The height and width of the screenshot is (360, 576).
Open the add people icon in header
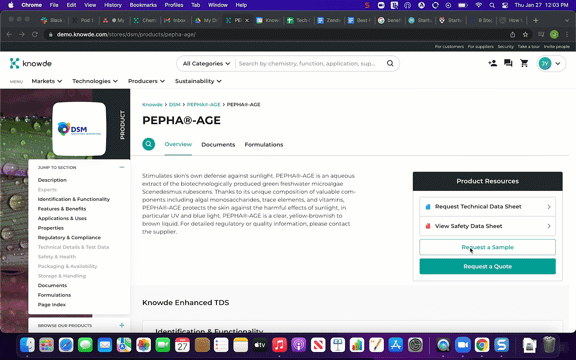coord(492,63)
